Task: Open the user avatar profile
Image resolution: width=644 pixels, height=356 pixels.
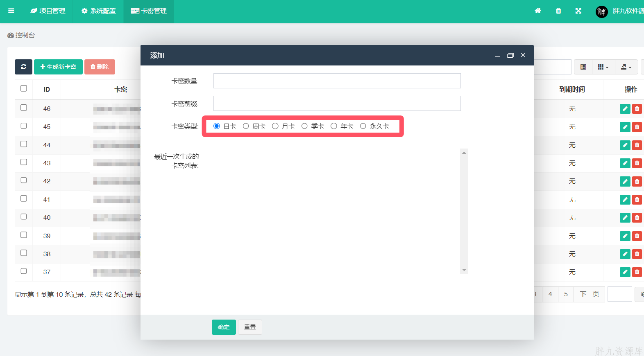Action: pyautogui.click(x=601, y=11)
